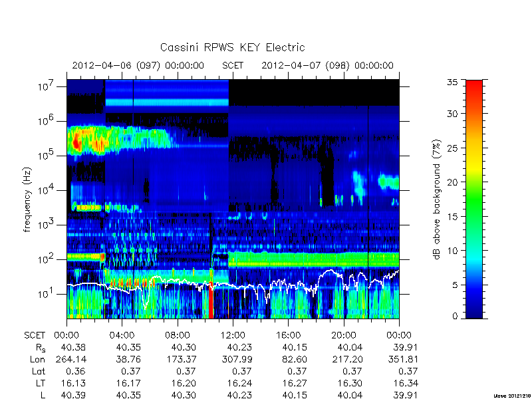Click the Lon value '217.20'
Viewport: 532px width, 399px height.
(346, 359)
